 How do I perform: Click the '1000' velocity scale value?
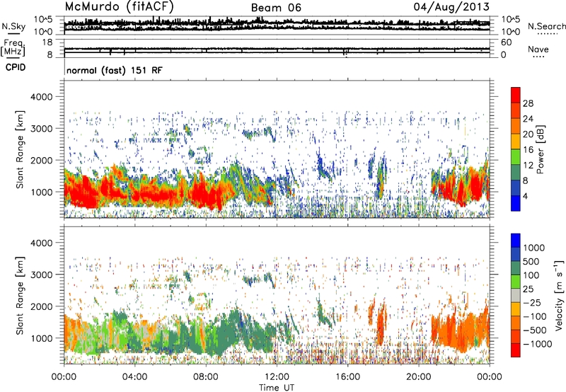click(533, 248)
